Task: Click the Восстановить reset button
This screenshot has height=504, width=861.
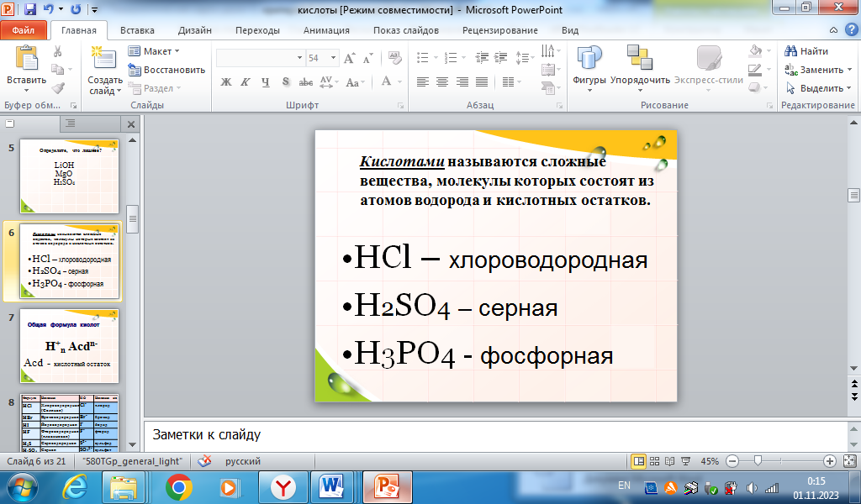Action: coord(167,70)
